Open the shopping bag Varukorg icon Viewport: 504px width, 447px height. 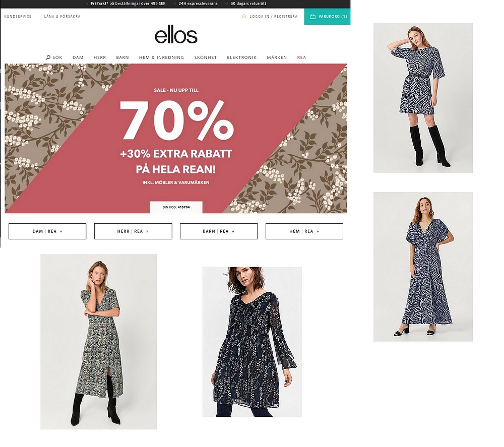pyautogui.click(x=312, y=17)
